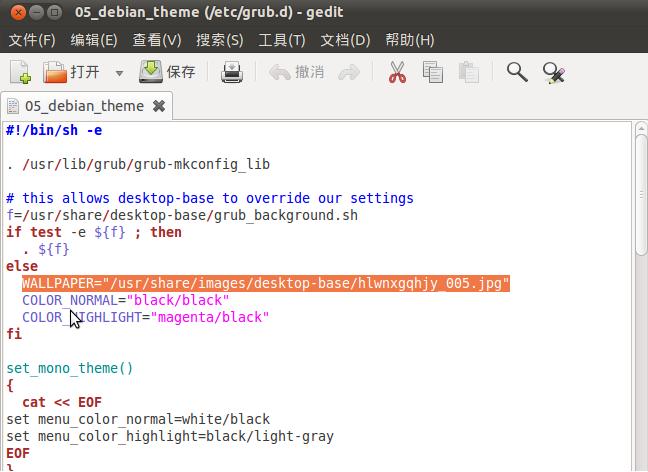This screenshot has height=472, width=648.
Task: Create a new document with toolbar icon
Action: coord(20,72)
